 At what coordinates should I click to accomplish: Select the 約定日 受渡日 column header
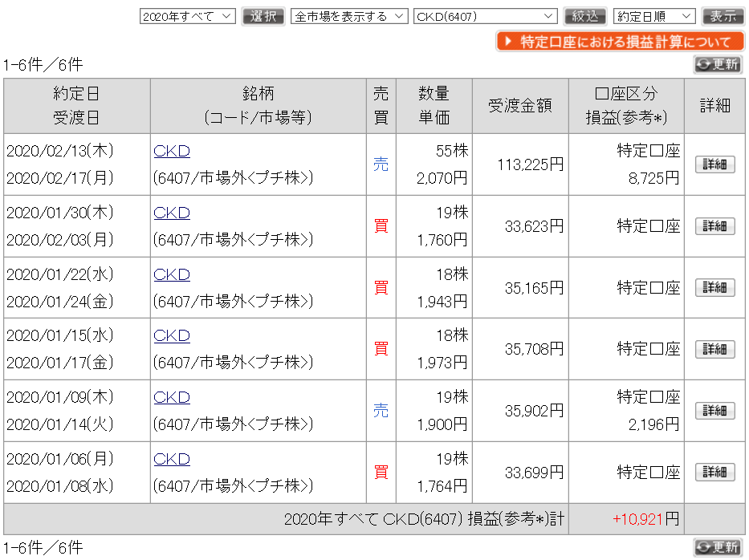tap(76, 106)
